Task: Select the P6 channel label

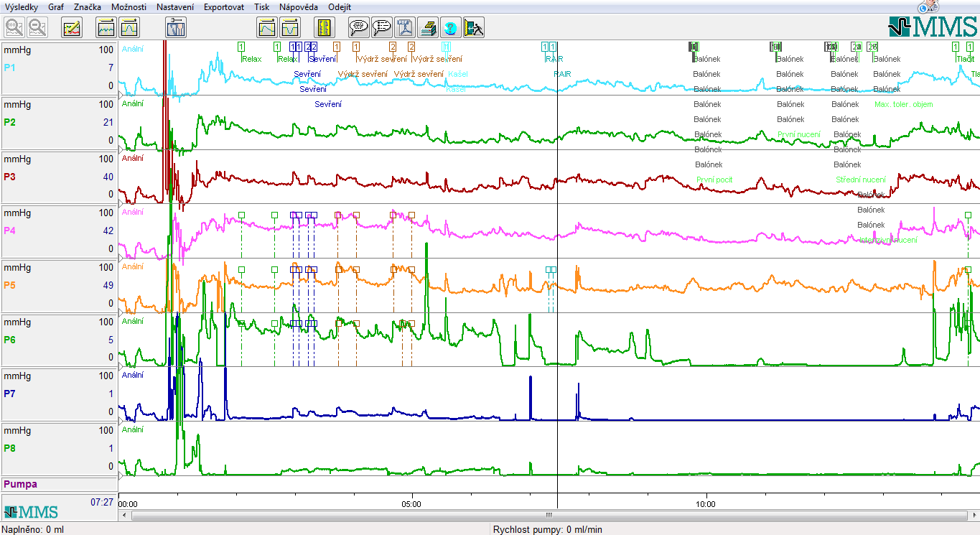Action: pyautogui.click(x=9, y=340)
